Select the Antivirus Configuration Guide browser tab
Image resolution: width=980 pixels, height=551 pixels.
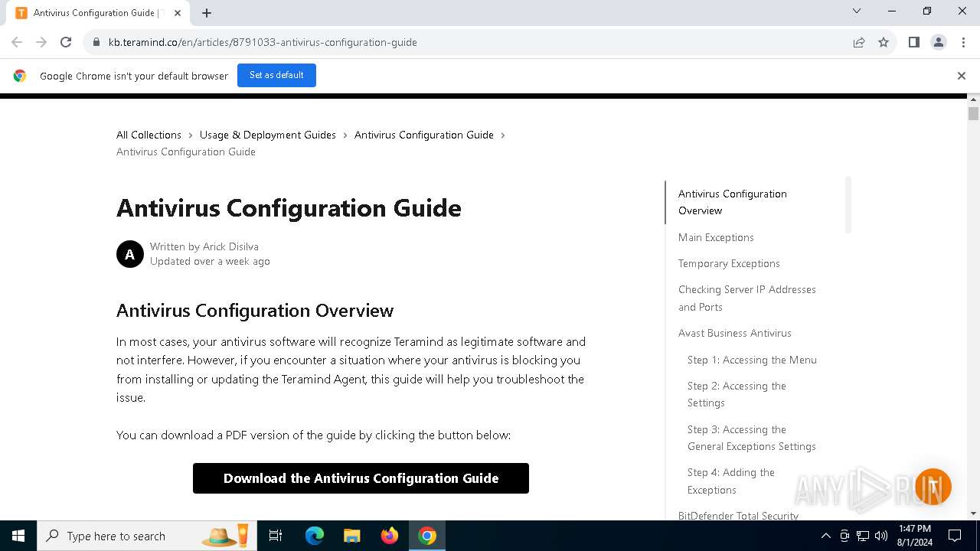click(x=100, y=13)
